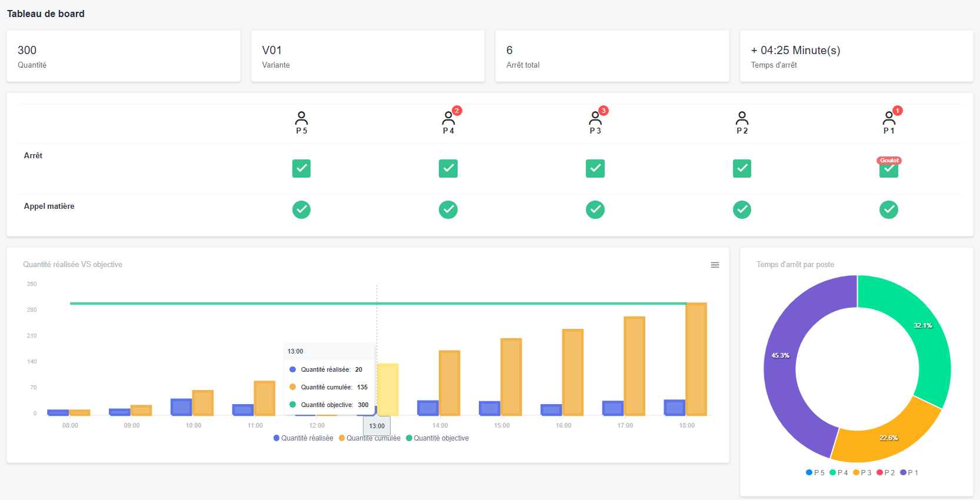Screen dimensions: 980x500
Task: Click the 18:00 cumulative orange bar
Action: pyautogui.click(x=696, y=359)
